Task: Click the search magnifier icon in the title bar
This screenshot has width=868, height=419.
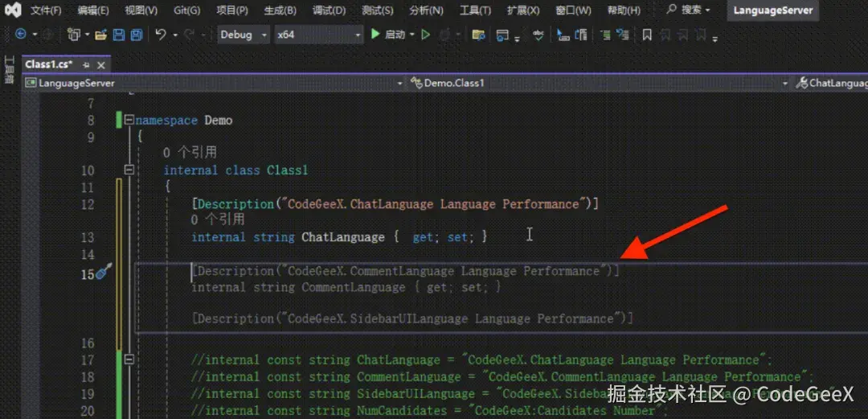Action: 671,10
